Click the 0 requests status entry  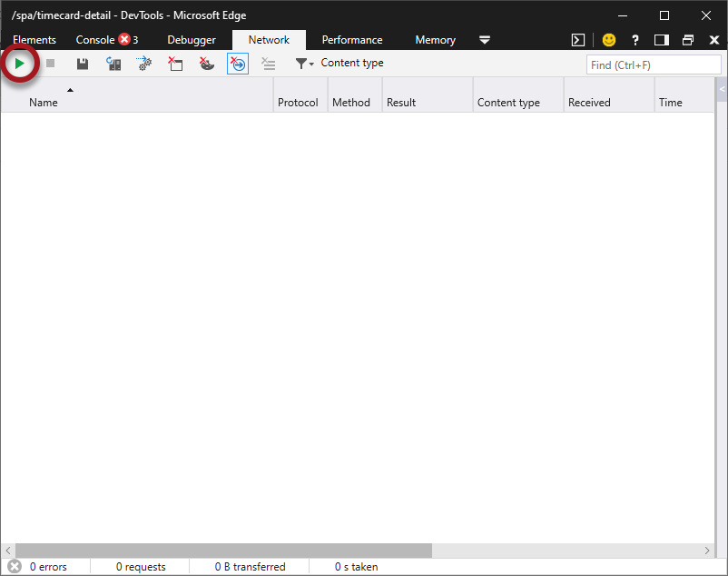(141, 567)
